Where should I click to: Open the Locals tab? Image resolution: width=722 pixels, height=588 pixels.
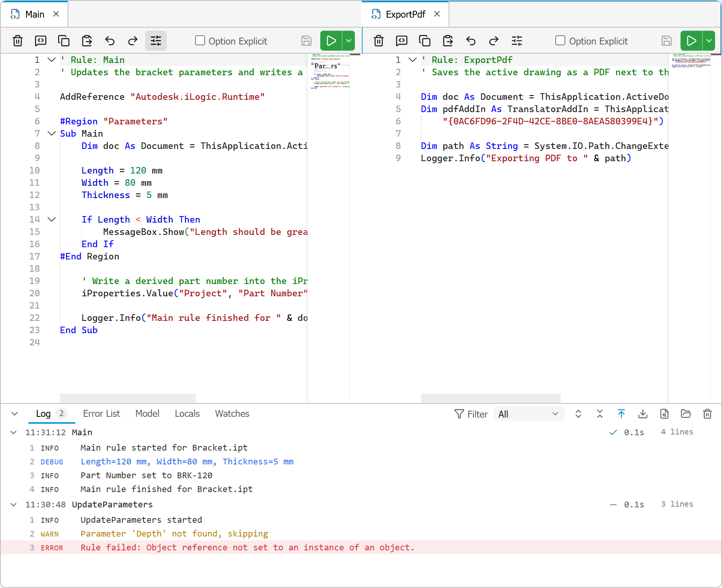click(x=187, y=414)
